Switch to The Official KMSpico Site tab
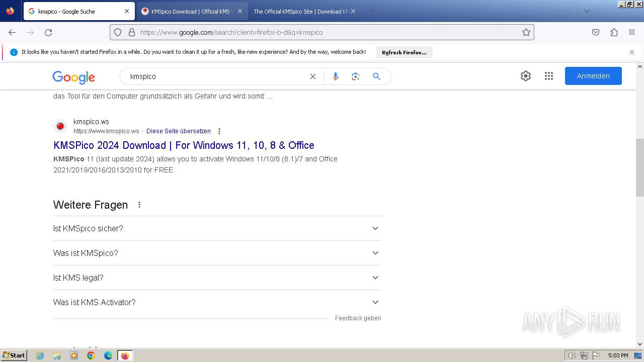This screenshot has width=644, height=362. (305, 11)
